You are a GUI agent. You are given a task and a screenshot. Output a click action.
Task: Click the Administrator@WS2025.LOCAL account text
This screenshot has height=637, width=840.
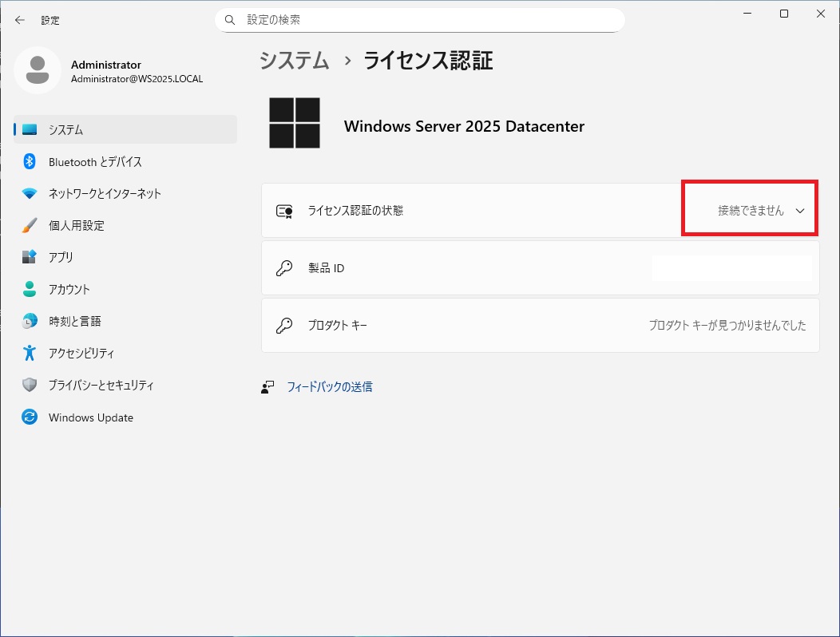137,79
